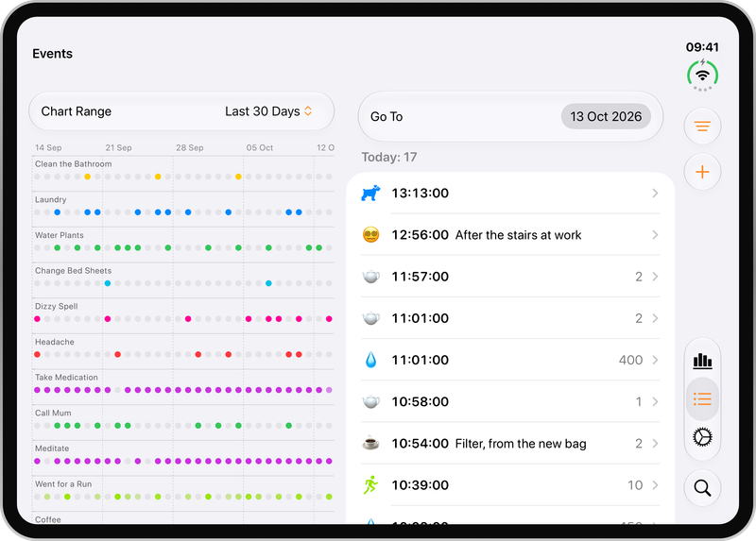Screen dimensions: 756x541
Task: Open 'After the stairs at work' note
Action: point(518,235)
